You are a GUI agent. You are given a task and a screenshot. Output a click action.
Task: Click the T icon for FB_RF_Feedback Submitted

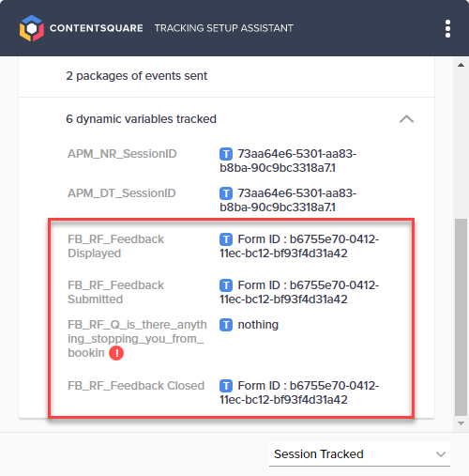[x=226, y=285]
